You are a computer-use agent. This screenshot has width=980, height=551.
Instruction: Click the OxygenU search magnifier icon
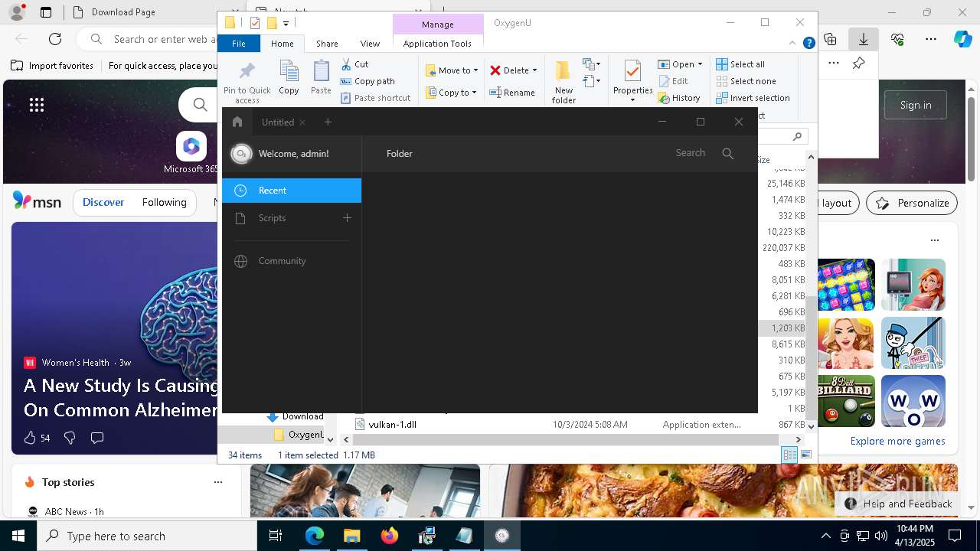point(728,154)
